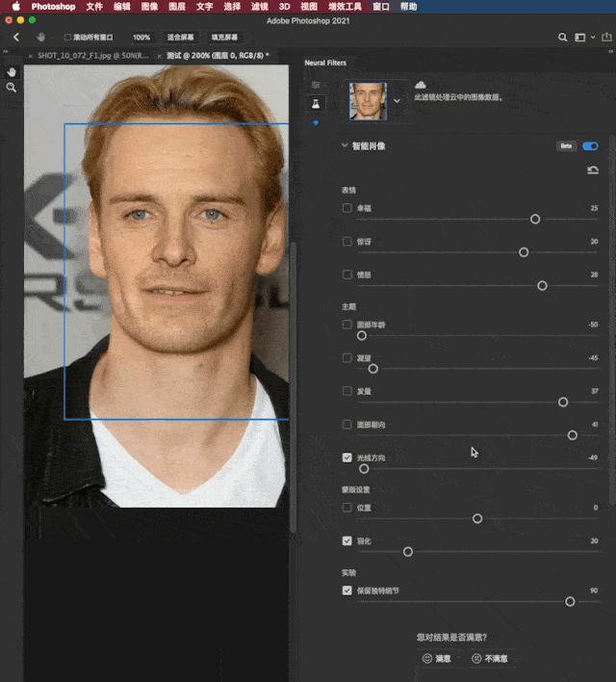Select the Hand tool in left toolbar
This screenshot has height=682, width=616.
pyautogui.click(x=12, y=72)
